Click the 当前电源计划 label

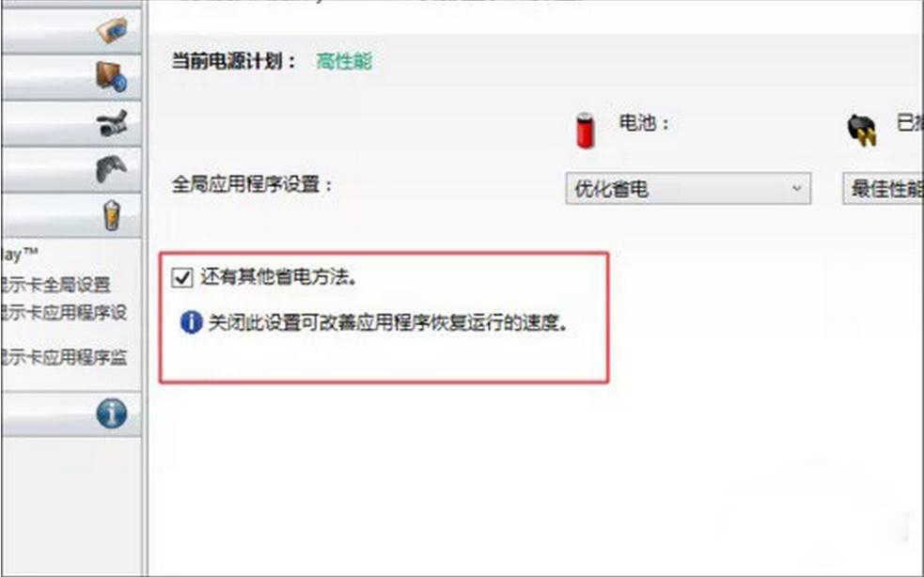pyautogui.click(x=234, y=61)
